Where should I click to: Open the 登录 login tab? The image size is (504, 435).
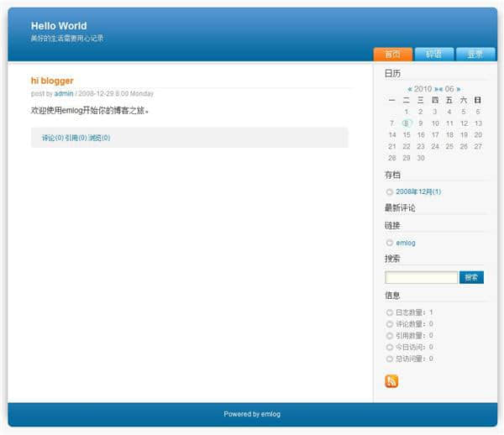coord(475,54)
